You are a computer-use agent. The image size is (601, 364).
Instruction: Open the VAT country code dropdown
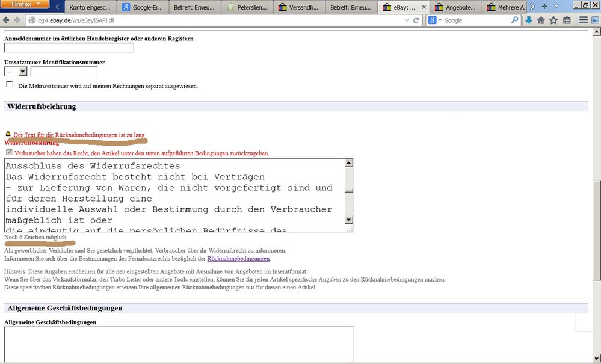[16, 72]
